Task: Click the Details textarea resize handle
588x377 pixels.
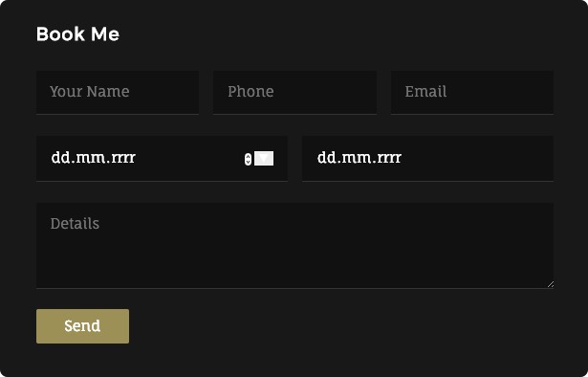Action: coord(550,284)
